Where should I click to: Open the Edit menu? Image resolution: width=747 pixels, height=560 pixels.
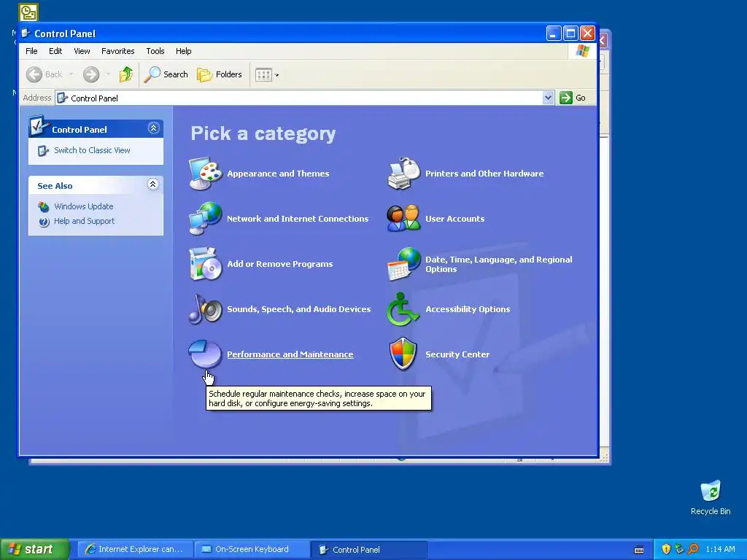[x=55, y=51]
